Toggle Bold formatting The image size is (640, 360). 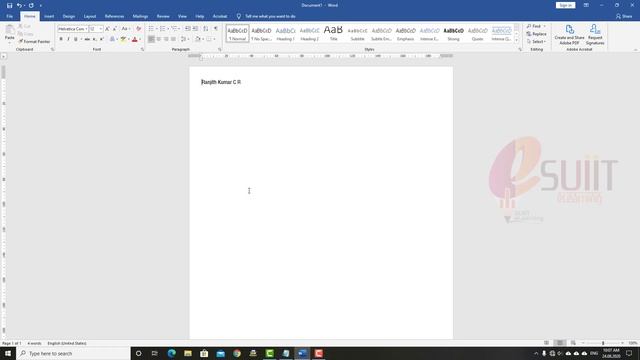[x=61, y=39]
